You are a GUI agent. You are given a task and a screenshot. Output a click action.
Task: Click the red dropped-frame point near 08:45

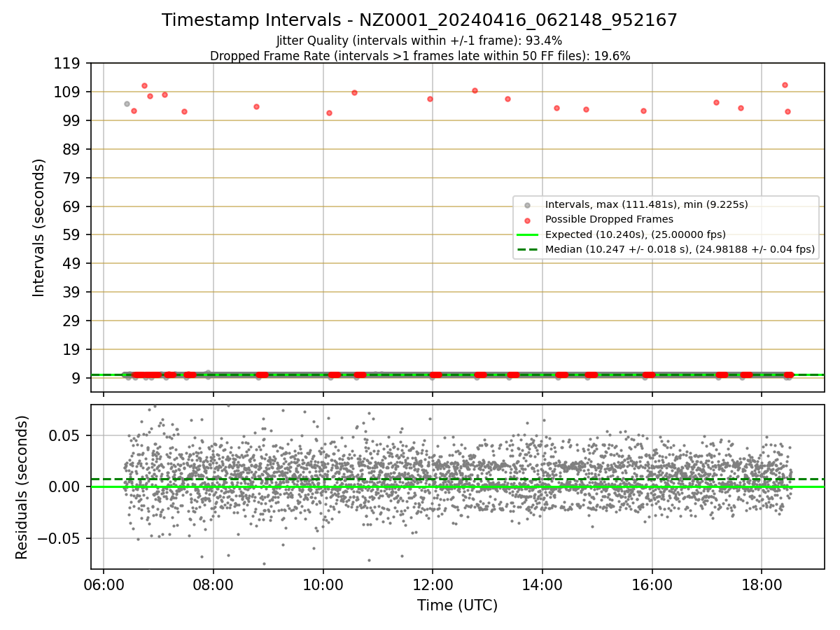click(256, 106)
